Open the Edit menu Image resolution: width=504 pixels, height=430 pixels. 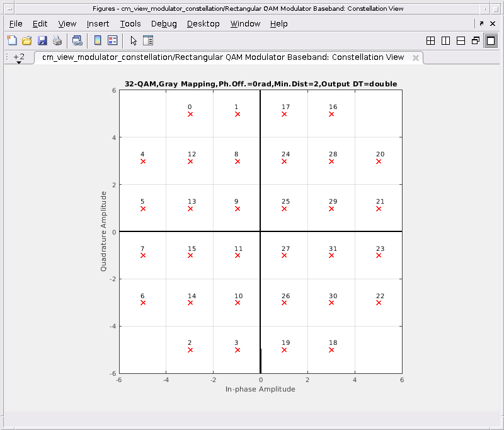[40, 24]
